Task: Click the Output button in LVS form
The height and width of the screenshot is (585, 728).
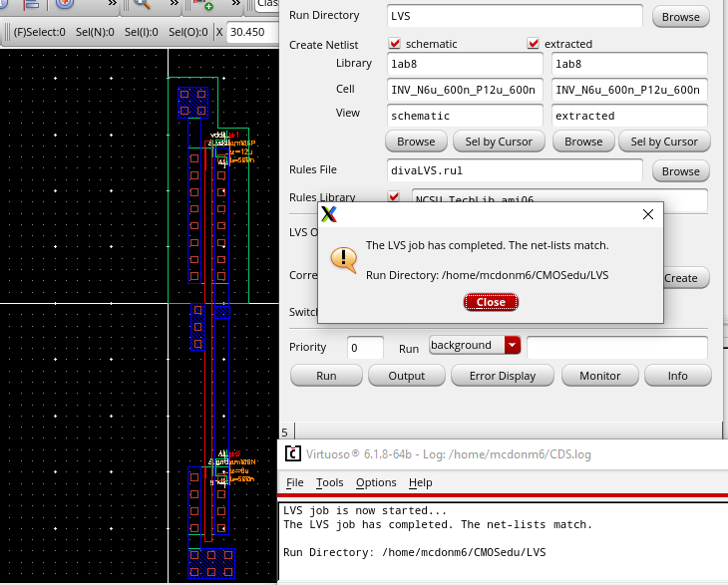Action: click(x=406, y=376)
